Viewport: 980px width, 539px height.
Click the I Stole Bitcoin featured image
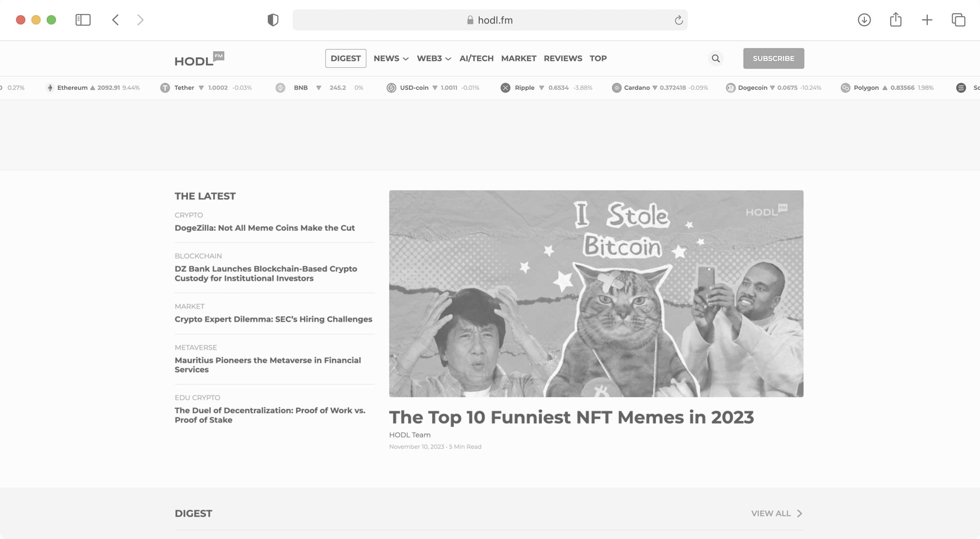point(596,293)
